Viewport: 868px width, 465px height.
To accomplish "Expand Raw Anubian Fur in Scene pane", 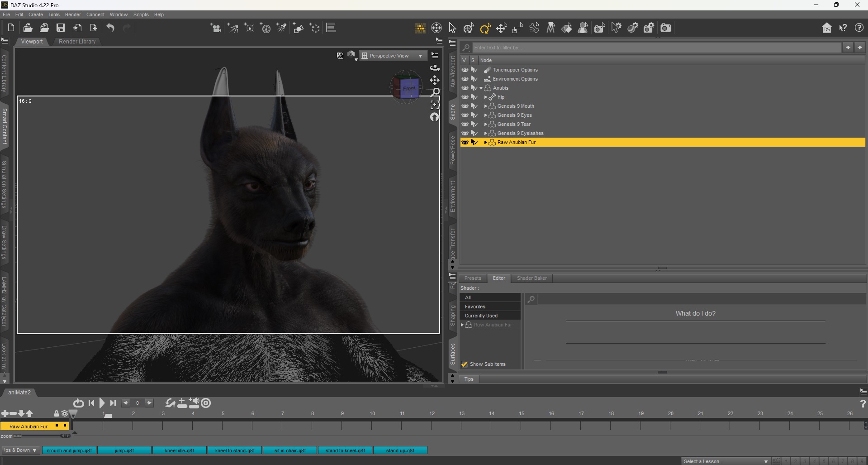I will pyautogui.click(x=485, y=142).
